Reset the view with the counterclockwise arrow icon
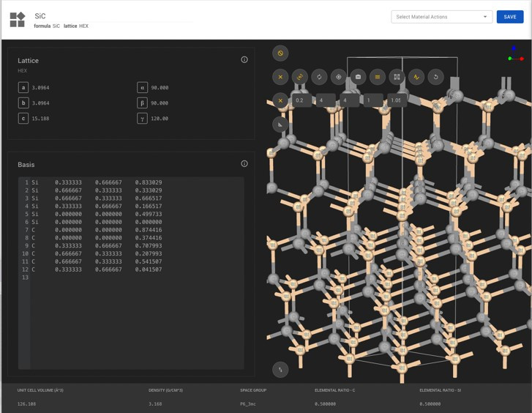 tap(435, 77)
